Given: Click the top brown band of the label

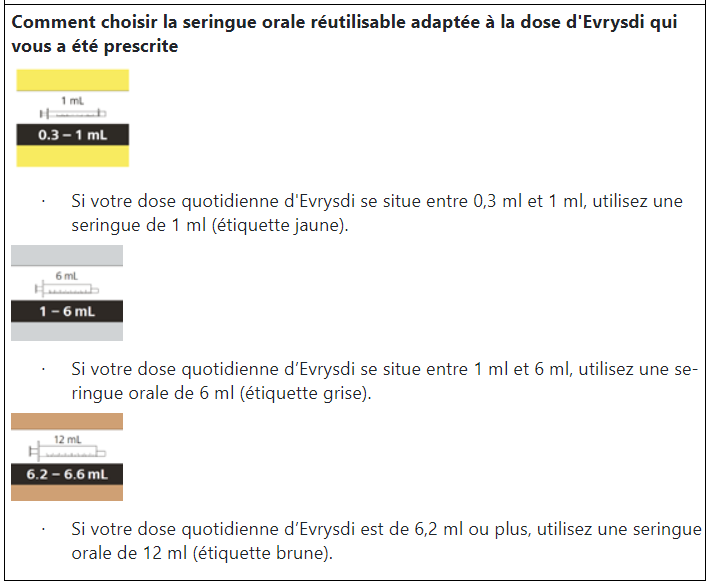Looking at the screenshot, I should [x=67, y=421].
